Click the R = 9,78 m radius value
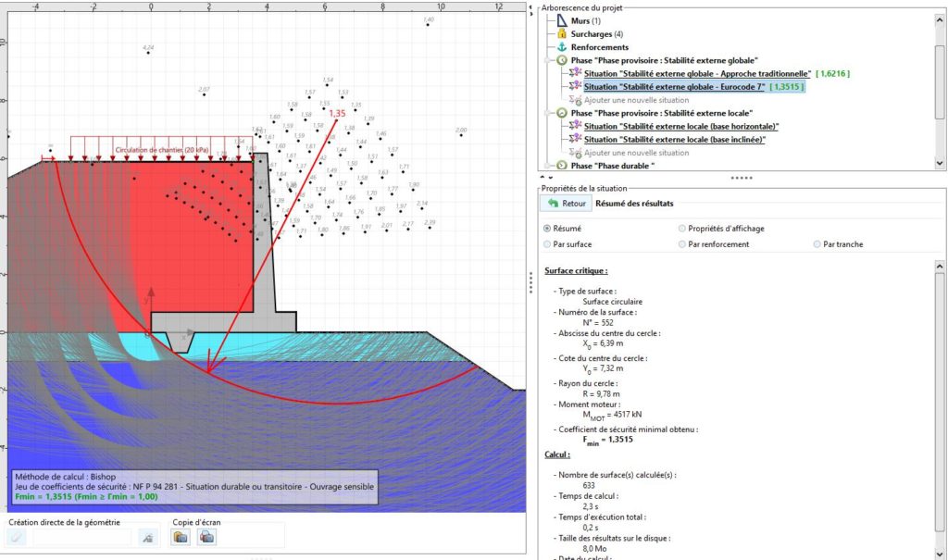The height and width of the screenshot is (560, 948). pyautogui.click(x=601, y=393)
